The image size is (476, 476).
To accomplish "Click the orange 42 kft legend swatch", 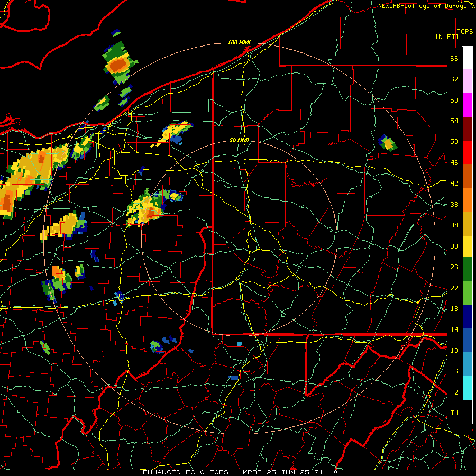I will [x=467, y=200].
